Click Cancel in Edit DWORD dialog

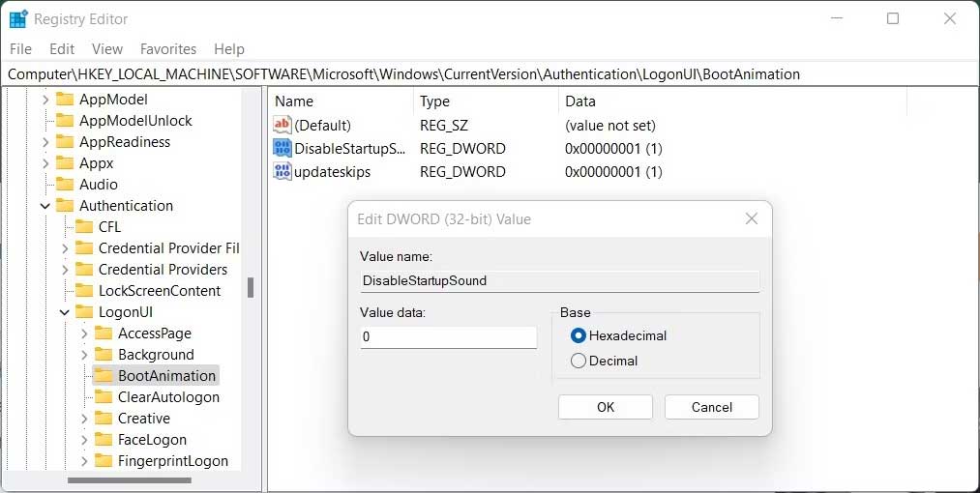(711, 407)
